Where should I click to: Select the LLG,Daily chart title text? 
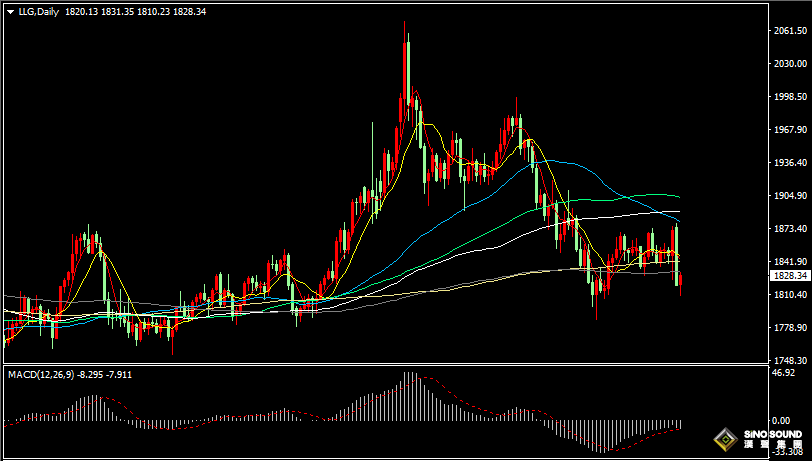39,11
